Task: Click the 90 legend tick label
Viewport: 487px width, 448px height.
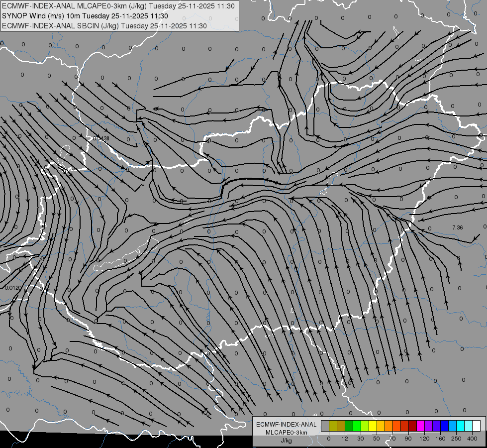Action: 408,439
